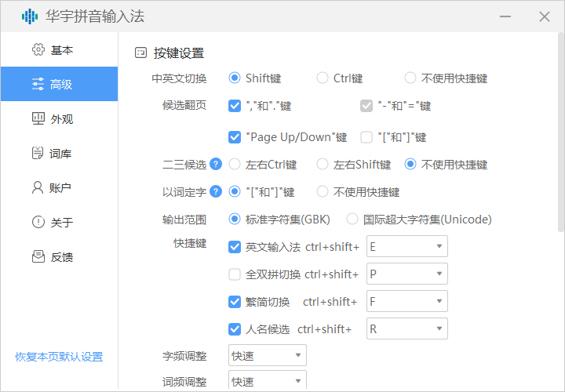Viewport: 565px width, 392px height.
Task: Click the 高级 sliders icon in sidebar
Action: point(38,85)
